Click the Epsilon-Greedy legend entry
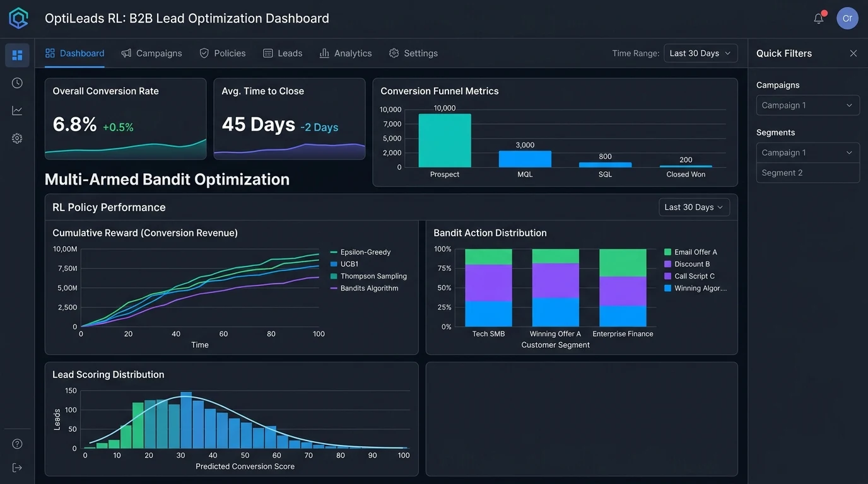The width and height of the screenshot is (868, 484). click(x=360, y=252)
